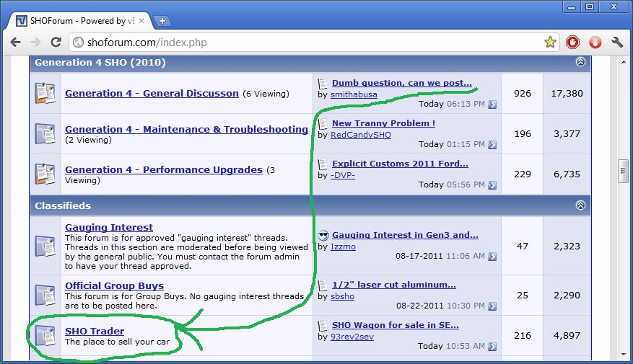
Task: Click Gauging Interest forum status icon
Action: (x=45, y=246)
